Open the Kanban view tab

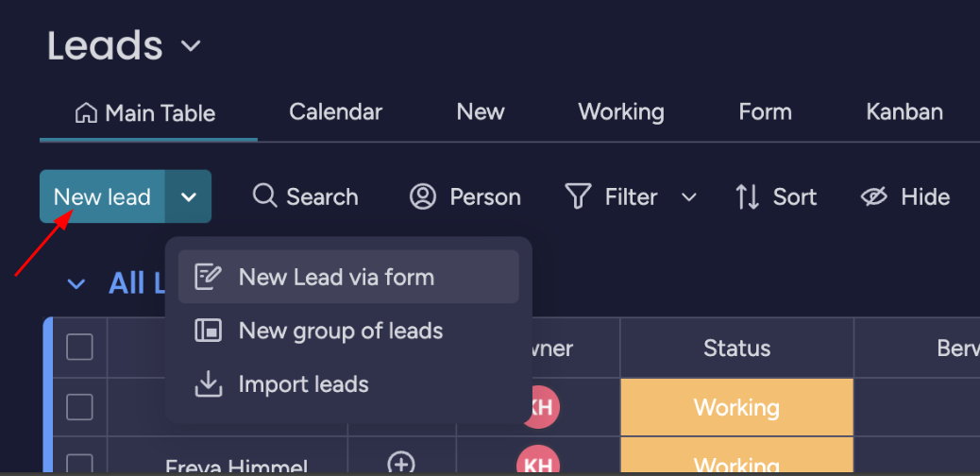click(904, 112)
